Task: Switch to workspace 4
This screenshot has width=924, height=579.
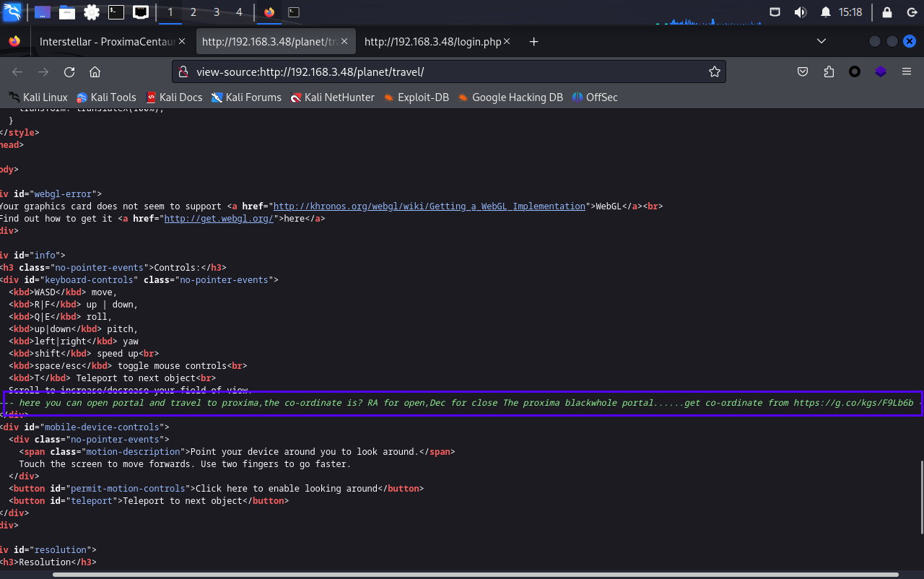Action: pyautogui.click(x=239, y=12)
